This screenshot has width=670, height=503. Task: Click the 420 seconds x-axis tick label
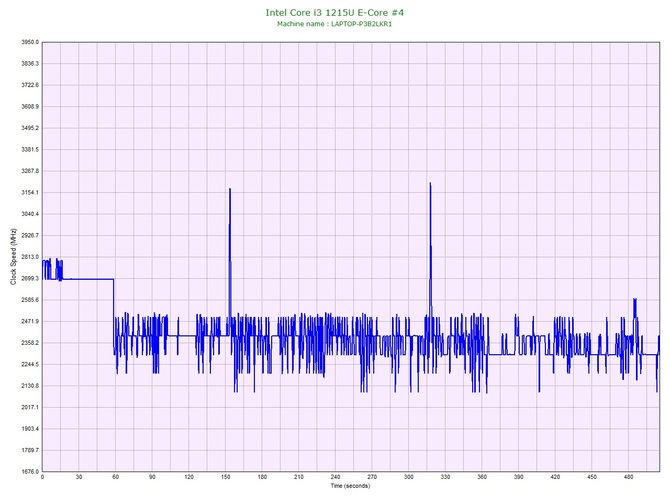point(555,477)
